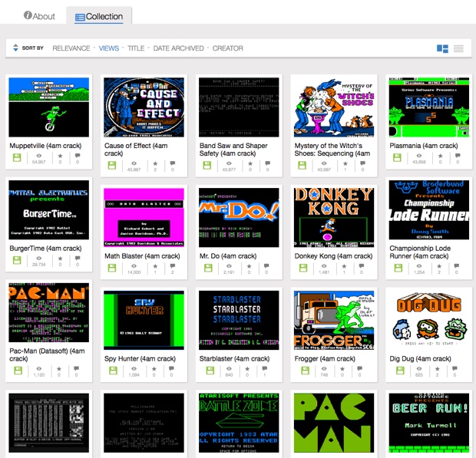The height and width of the screenshot is (458, 476).
Task: Sort collection by Creator
Action: (228, 48)
